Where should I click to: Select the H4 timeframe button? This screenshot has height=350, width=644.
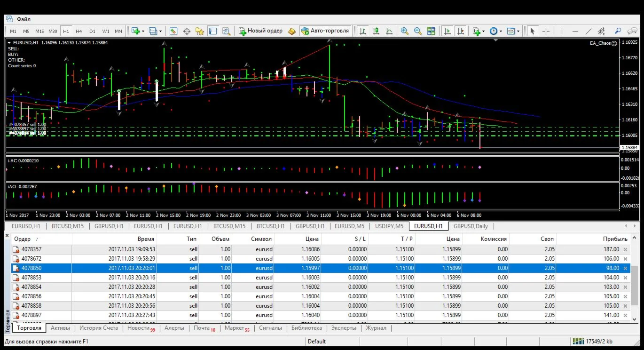pyautogui.click(x=79, y=31)
